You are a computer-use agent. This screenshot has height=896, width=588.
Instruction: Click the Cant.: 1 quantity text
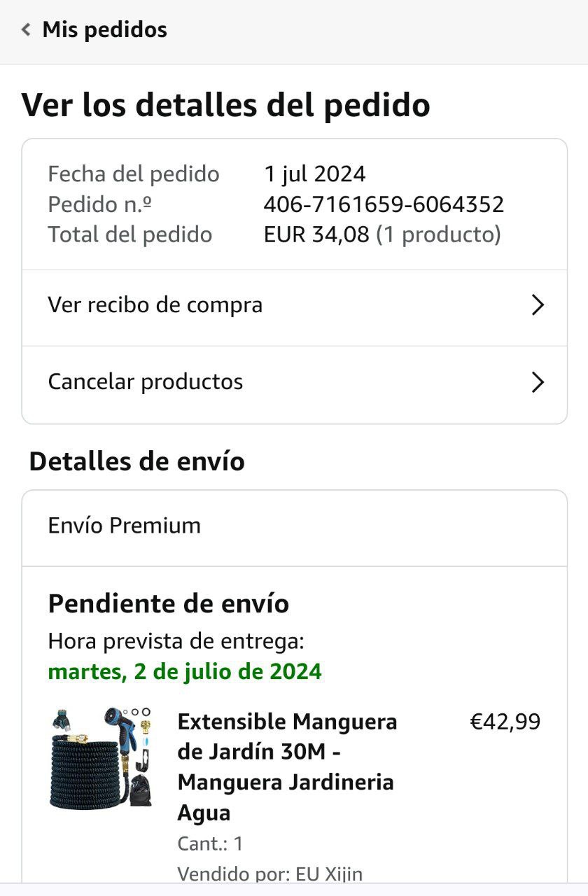point(210,843)
